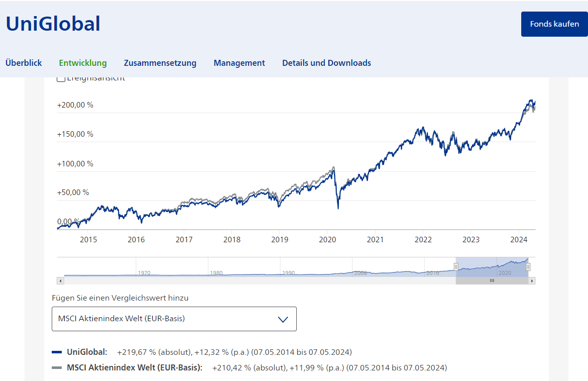Click the 2018 x-axis label
The height and width of the screenshot is (381, 588).
click(x=232, y=239)
